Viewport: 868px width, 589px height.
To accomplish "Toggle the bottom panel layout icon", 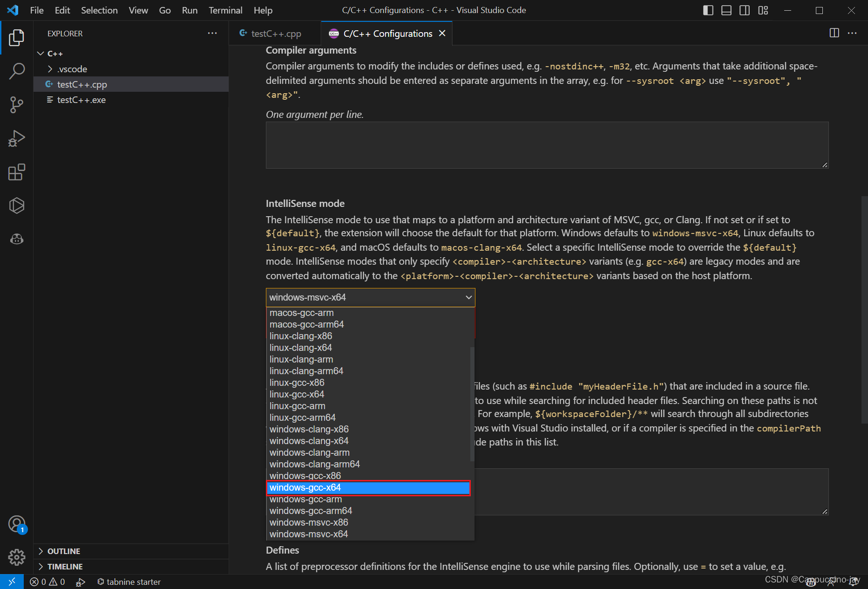I will tap(726, 10).
